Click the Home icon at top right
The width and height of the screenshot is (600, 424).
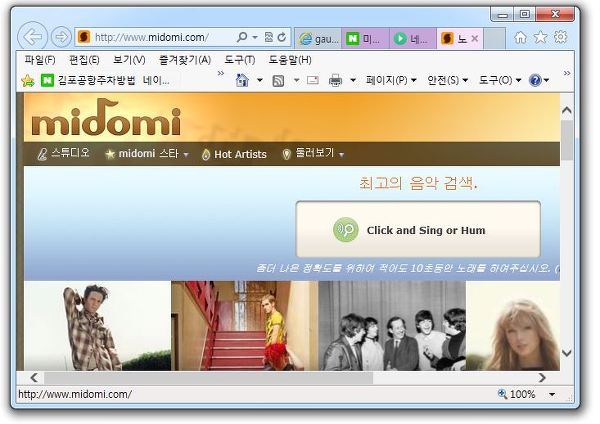pyautogui.click(x=520, y=37)
